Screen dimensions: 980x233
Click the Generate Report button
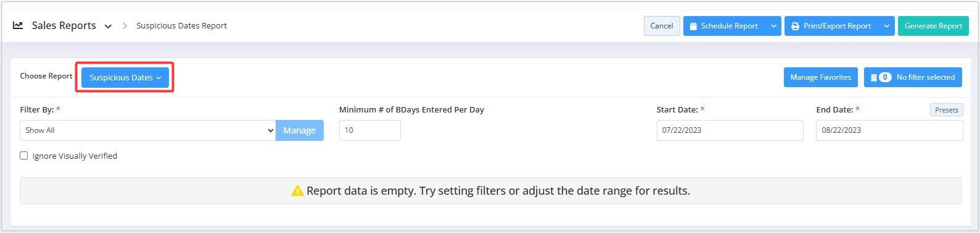[933, 26]
